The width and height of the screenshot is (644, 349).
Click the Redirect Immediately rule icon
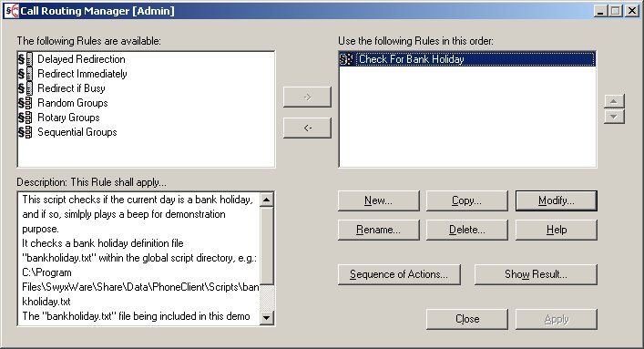click(26, 74)
